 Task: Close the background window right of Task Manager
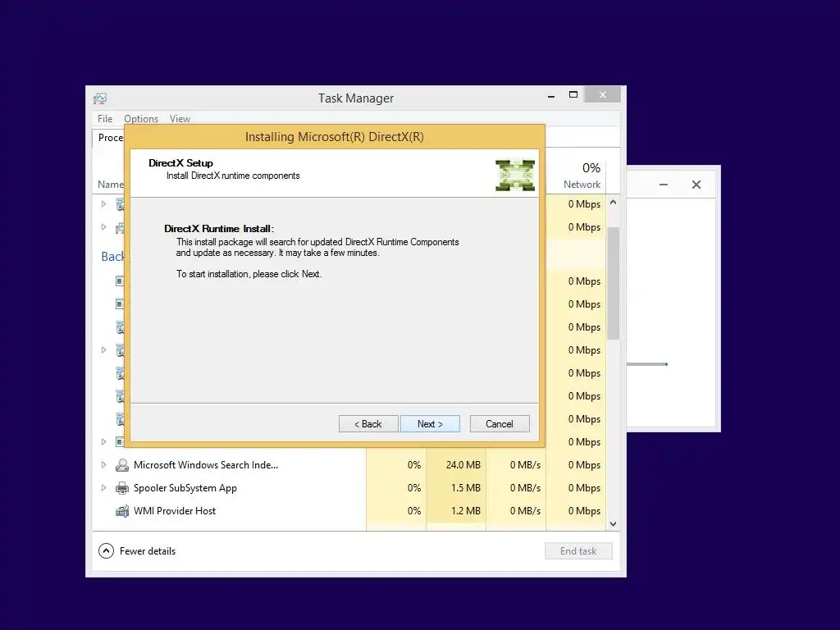(x=696, y=185)
